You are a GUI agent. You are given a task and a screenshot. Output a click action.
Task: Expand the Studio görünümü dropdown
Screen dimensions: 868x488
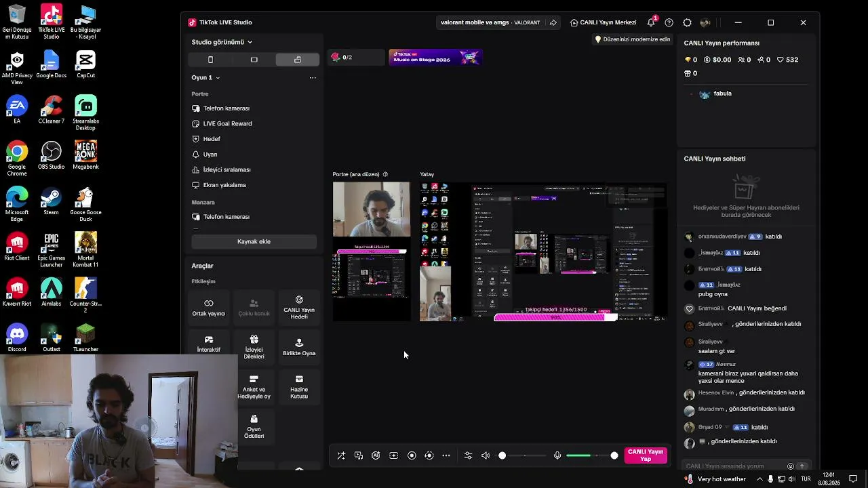tap(222, 42)
